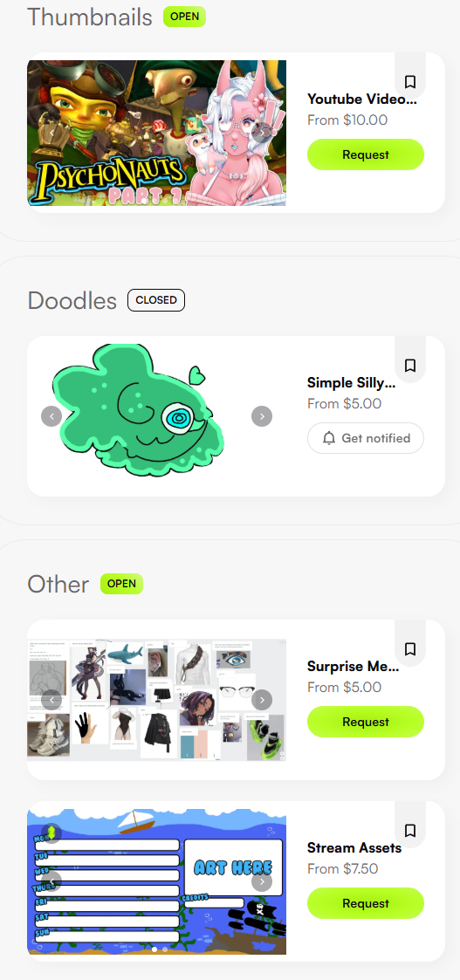The height and width of the screenshot is (980, 460).
Task: Request the Stream Assets commission
Action: 366,904
